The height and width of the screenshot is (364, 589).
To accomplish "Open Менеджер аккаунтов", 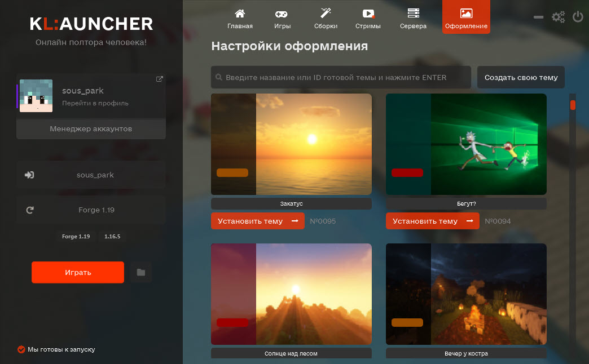I will click(91, 129).
